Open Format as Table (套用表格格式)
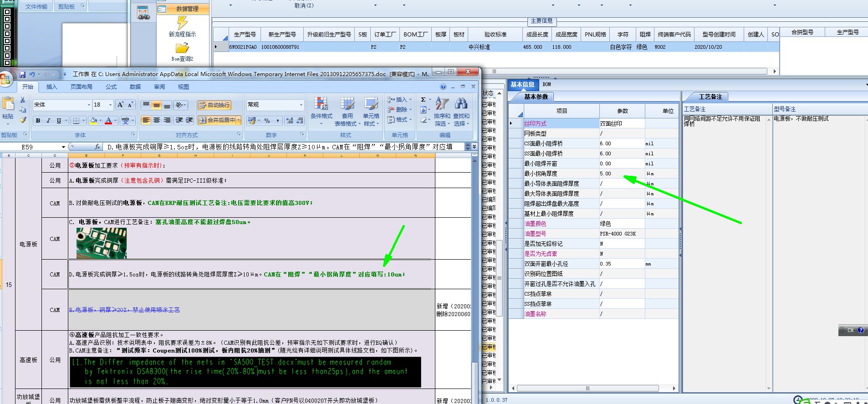This screenshot has width=868, height=404. pyautogui.click(x=347, y=112)
